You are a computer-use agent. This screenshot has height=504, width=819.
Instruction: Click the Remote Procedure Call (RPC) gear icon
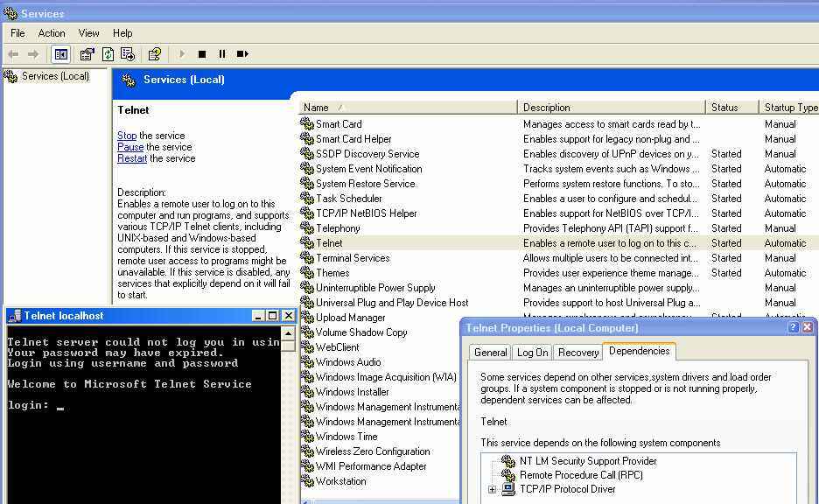point(508,475)
